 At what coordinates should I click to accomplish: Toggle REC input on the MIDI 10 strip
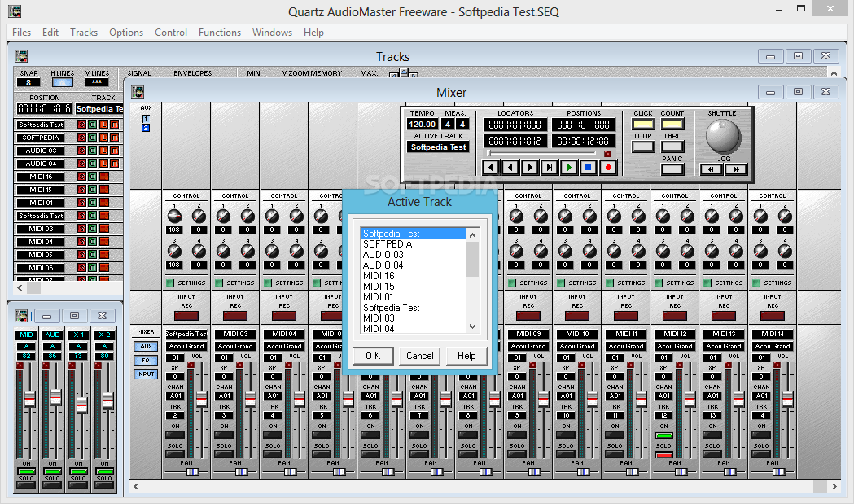pos(577,315)
